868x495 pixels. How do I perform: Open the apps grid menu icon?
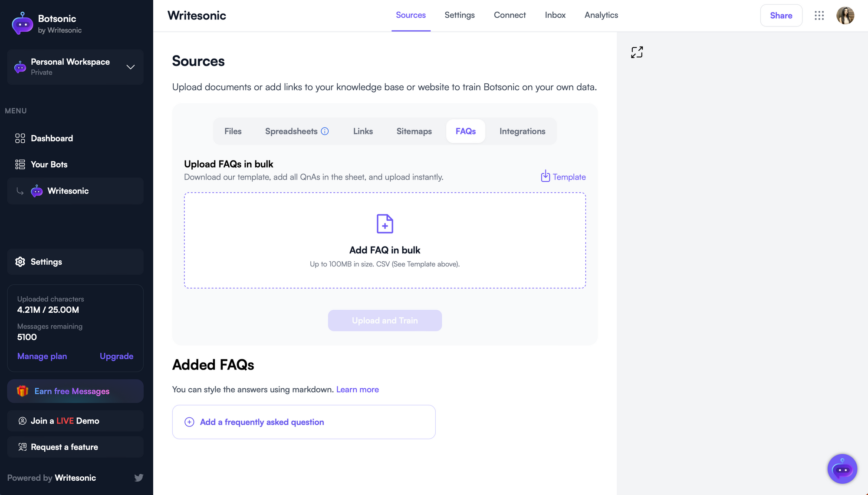click(x=819, y=16)
